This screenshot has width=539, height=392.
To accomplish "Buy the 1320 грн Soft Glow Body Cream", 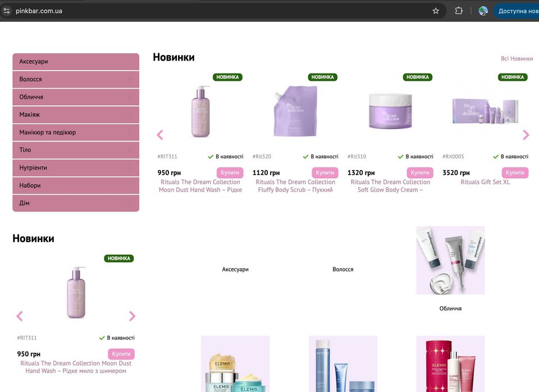I will point(420,173).
